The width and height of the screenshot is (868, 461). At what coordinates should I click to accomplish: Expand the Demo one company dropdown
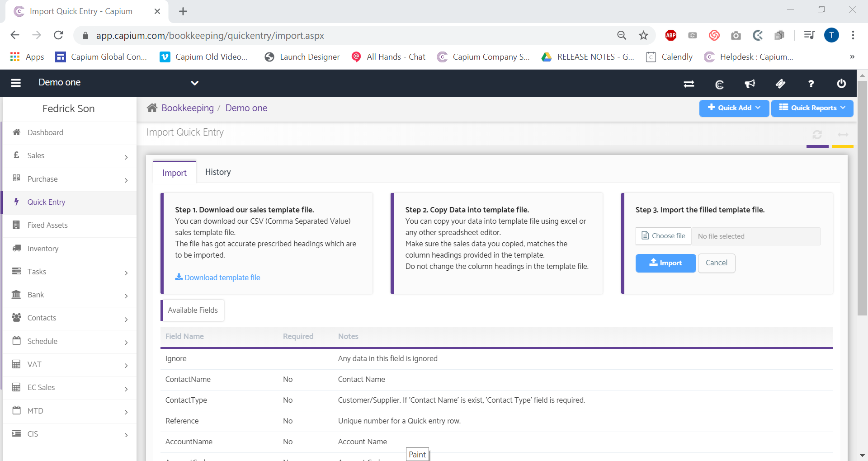(195, 83)
